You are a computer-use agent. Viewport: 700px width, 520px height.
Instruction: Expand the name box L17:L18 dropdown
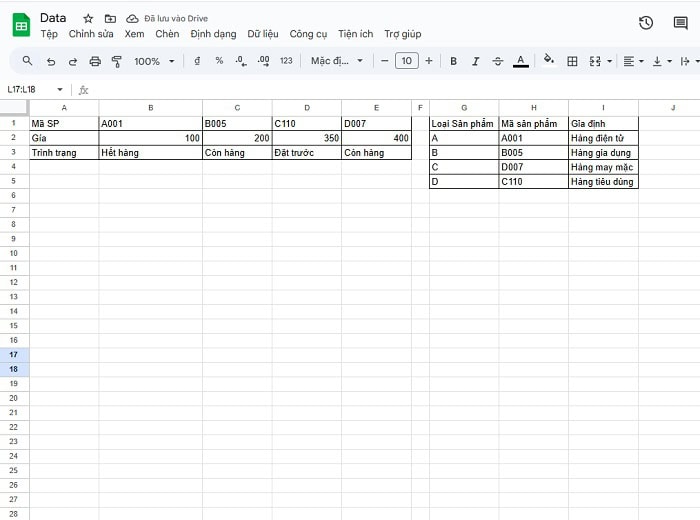[x=60, y=90]
